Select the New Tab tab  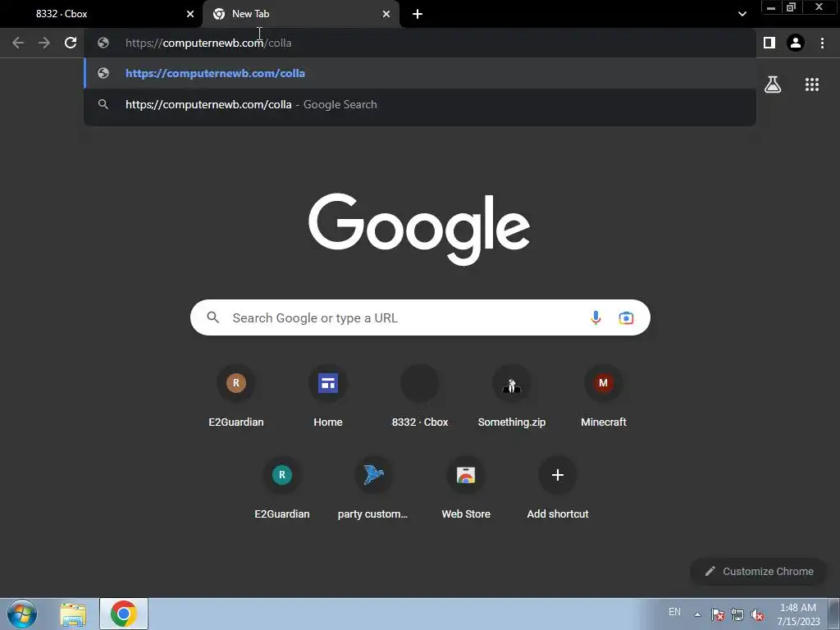tap(301, 14)
